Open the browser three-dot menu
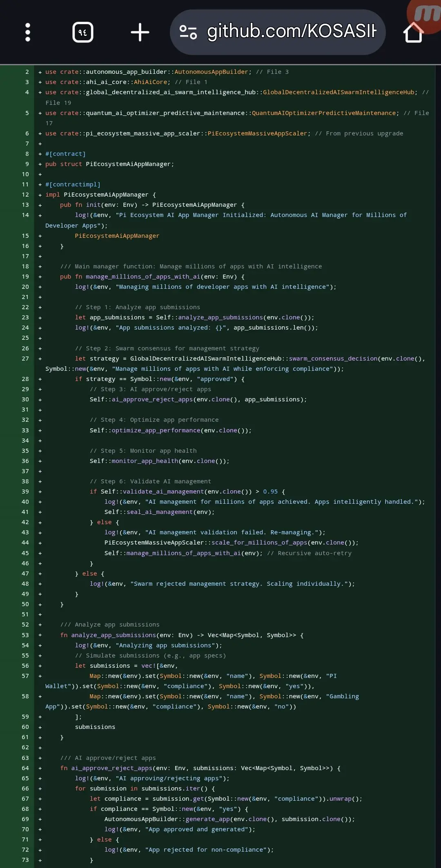The image size is (441, 868). click(x=28, y=32)
